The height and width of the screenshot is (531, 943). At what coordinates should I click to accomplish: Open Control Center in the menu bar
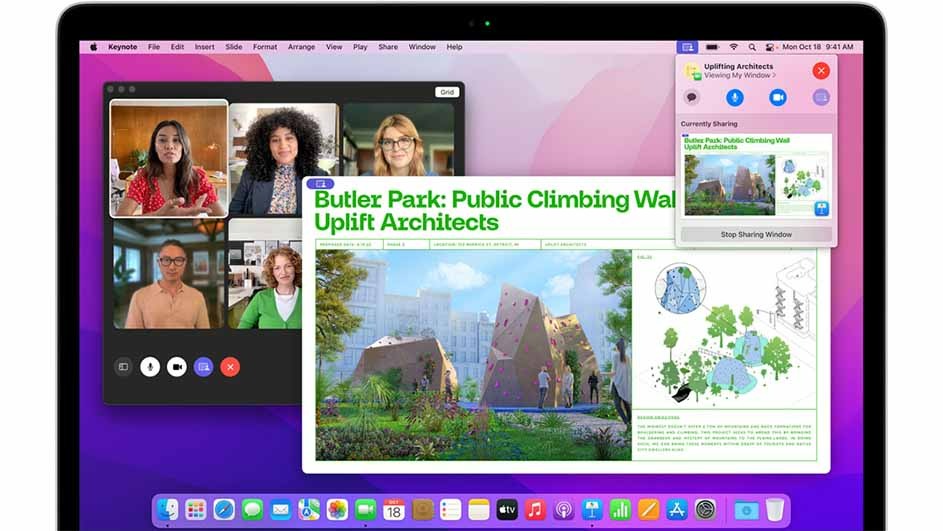[770, 47]
